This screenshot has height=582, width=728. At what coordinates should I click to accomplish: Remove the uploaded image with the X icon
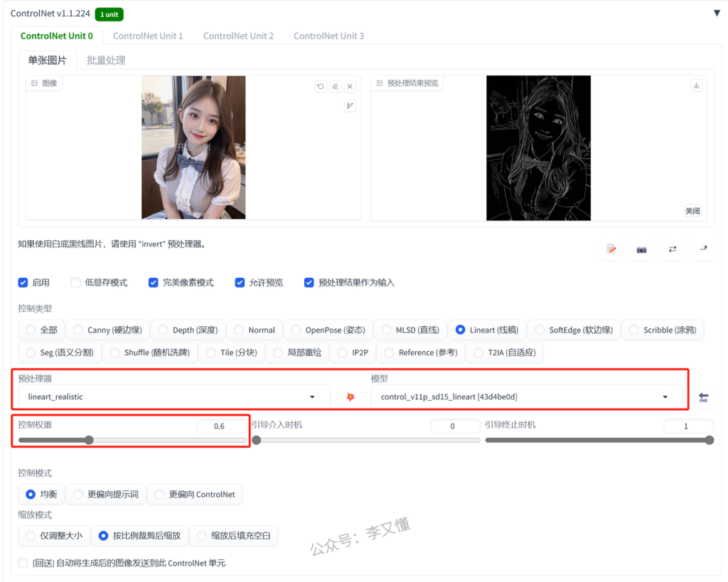(350, 87)
